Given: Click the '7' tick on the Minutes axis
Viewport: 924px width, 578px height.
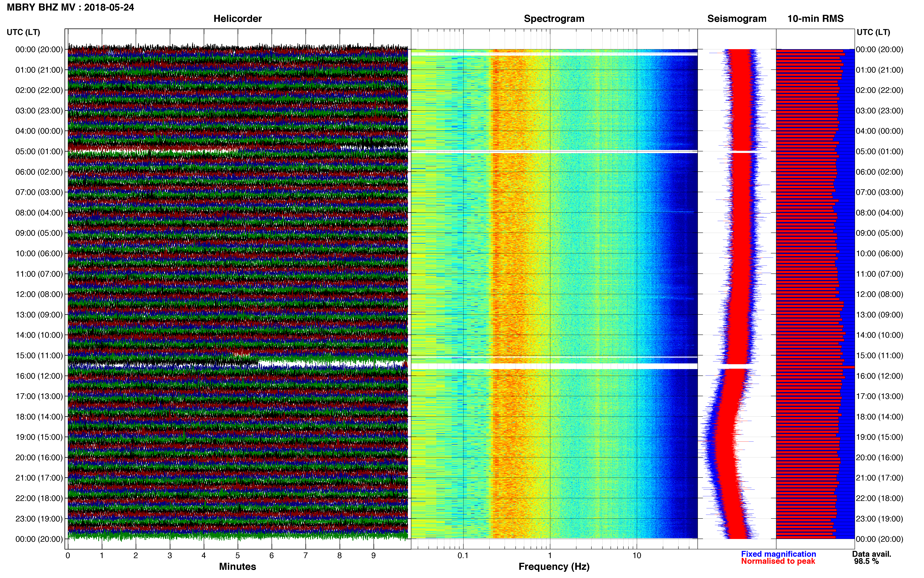Looking at the screenshot, I should 306,555.
